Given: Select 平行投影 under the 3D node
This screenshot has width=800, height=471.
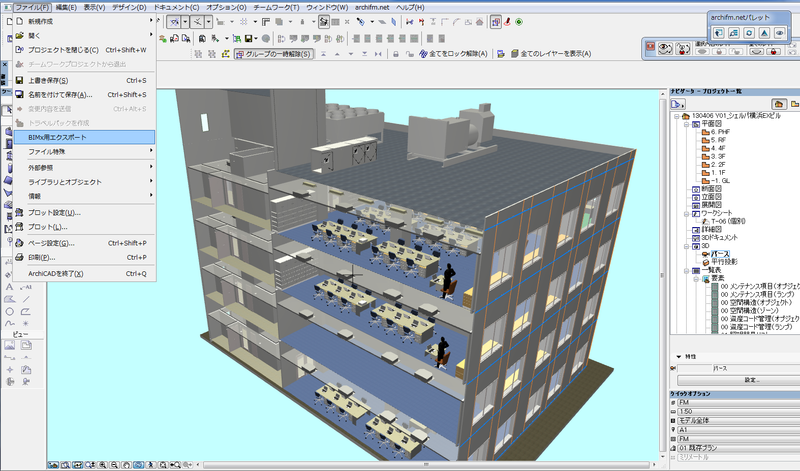Looking at the screenshot, I should tap(725, 262).
